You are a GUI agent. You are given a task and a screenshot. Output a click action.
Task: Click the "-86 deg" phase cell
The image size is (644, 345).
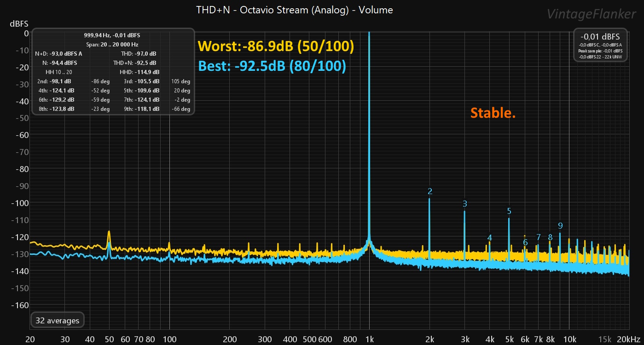(101, 81)
